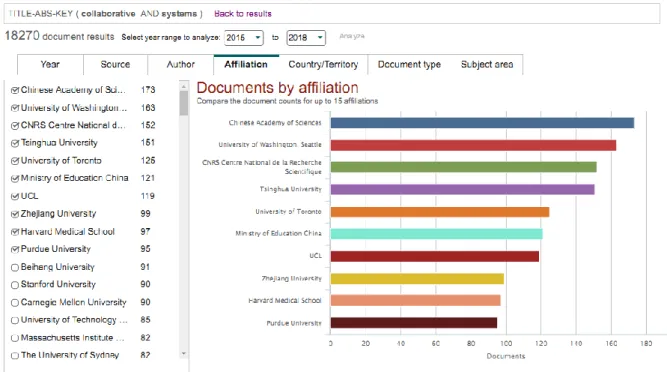Check Carnegie Mellon University checkbox
The image size is (667, 372).
click(x=15, y=303)
